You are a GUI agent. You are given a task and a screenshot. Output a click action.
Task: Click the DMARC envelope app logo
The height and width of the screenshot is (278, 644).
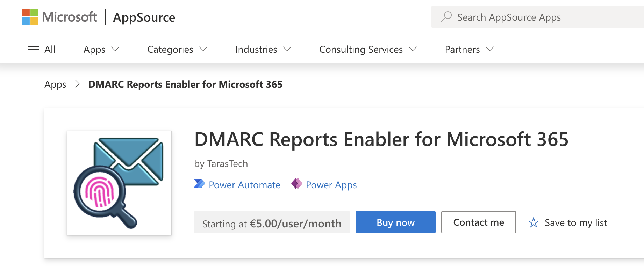[x=119, y=183]
